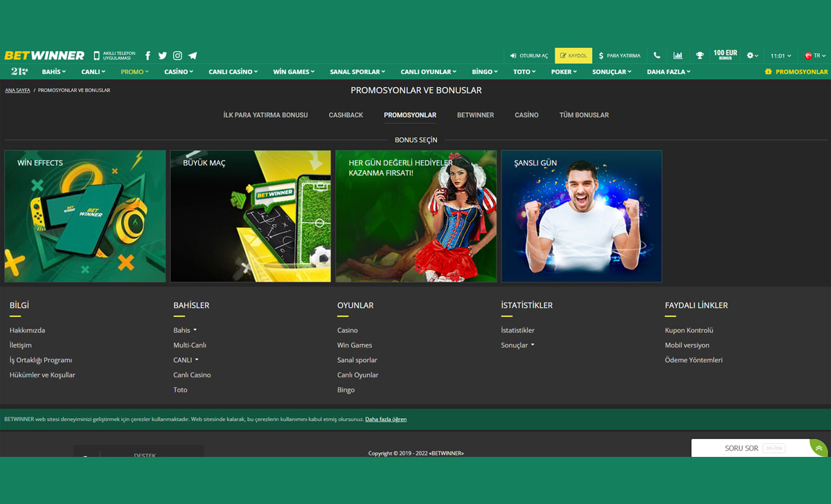Screen dimensions: 831x504
Task: Open the footer Sanal sporlar link
Action: (x=357, y=360)
